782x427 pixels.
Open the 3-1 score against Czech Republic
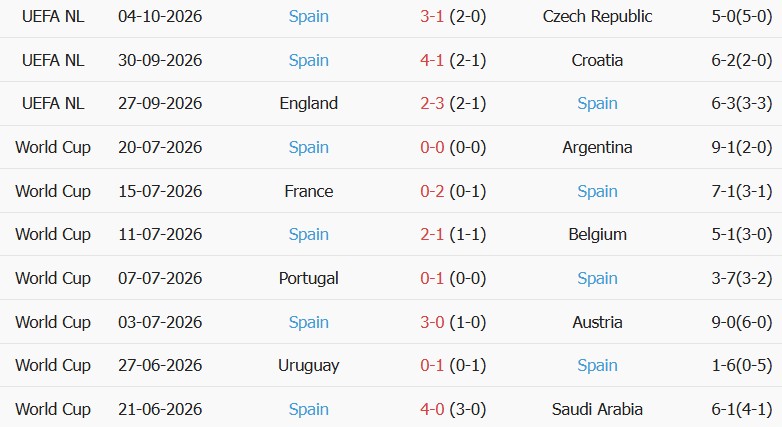point(431,16)
